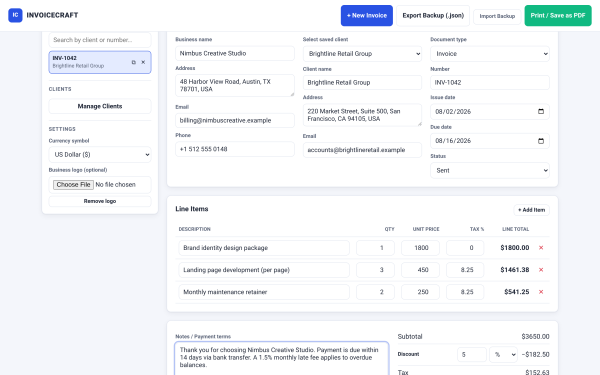
Task: Click the Notes / Payment terms text area
Action: (x=282, y=359)
